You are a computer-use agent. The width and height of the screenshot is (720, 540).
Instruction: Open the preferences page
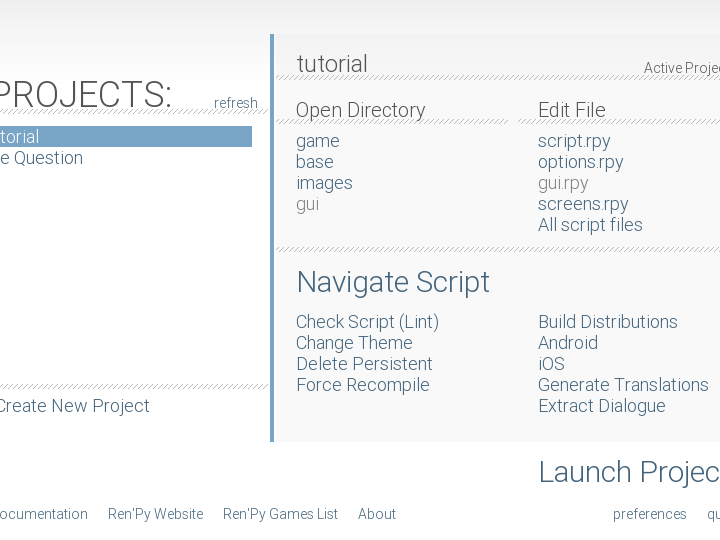649,514
